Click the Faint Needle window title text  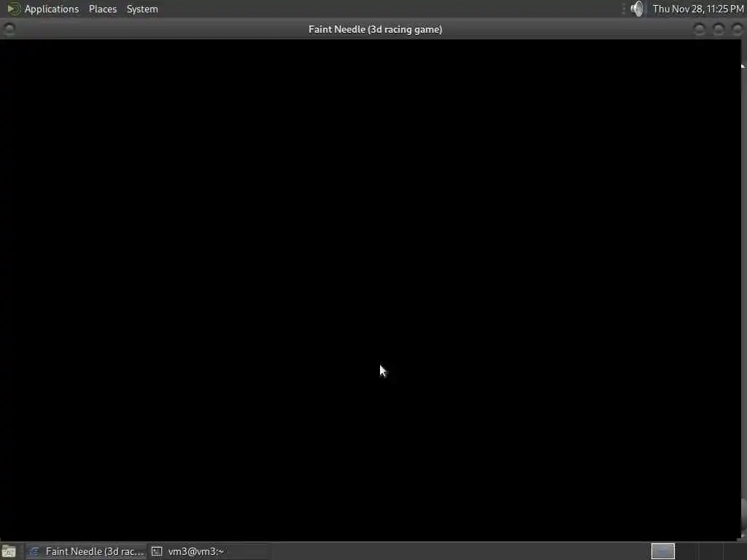375,29
